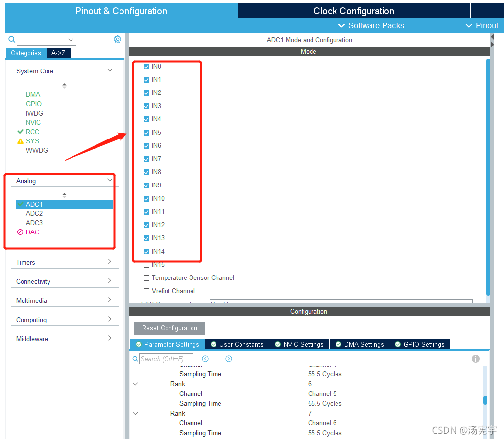The width and height of the screenshot is (504, 439).
Task: Open the NVIC Settings tab
Action: [299, 344]
